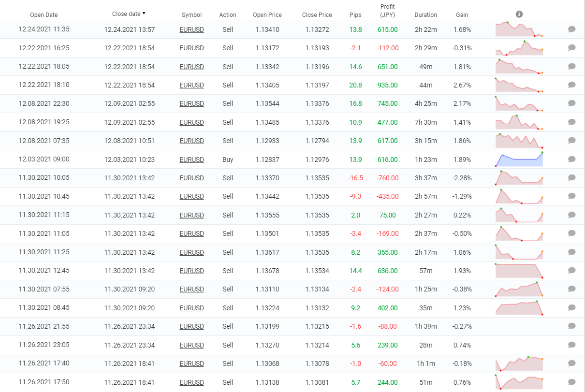Viewport: 585px width, 392px height.
Task: Click comment icon for trade opened 12.22.2021 18:10
Action: coord(571,85)
